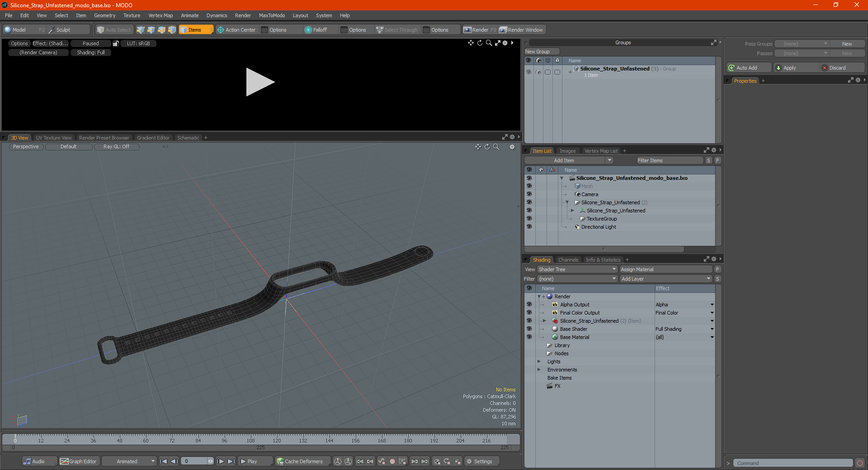The height and width of the screenshot is (470, 868).
Task: Click 3D viewport rotate icon
Action: pos(487,147)
